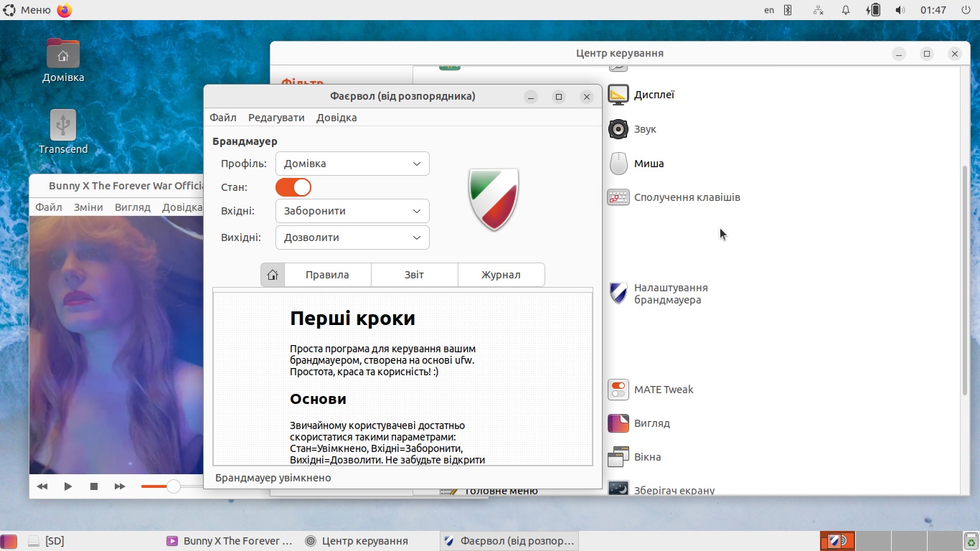Expand the Вихідні policy dropdown

(352, 237)
